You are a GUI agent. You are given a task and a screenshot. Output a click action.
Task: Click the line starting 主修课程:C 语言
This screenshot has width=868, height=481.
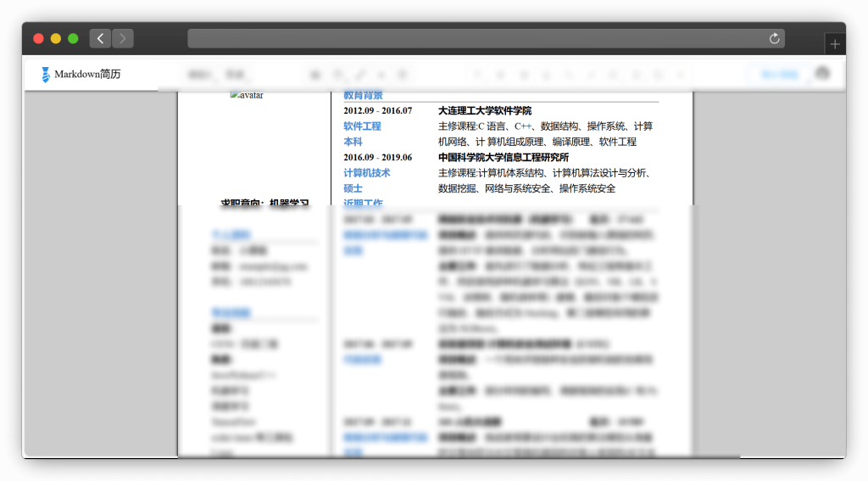[x=545, y=126]
